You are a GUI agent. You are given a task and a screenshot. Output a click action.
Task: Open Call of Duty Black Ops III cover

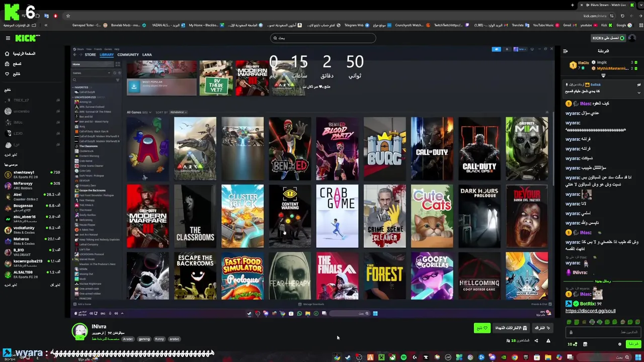tap(479, 149)
